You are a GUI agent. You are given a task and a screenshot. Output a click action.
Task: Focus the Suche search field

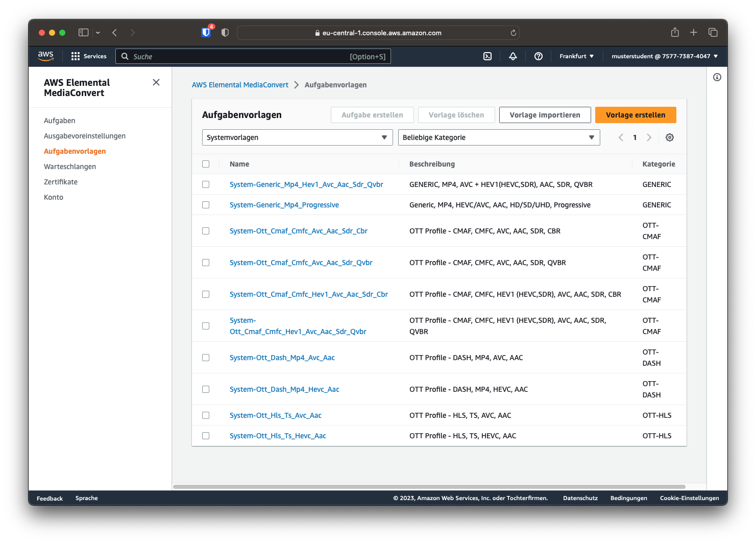click(253, 56)
